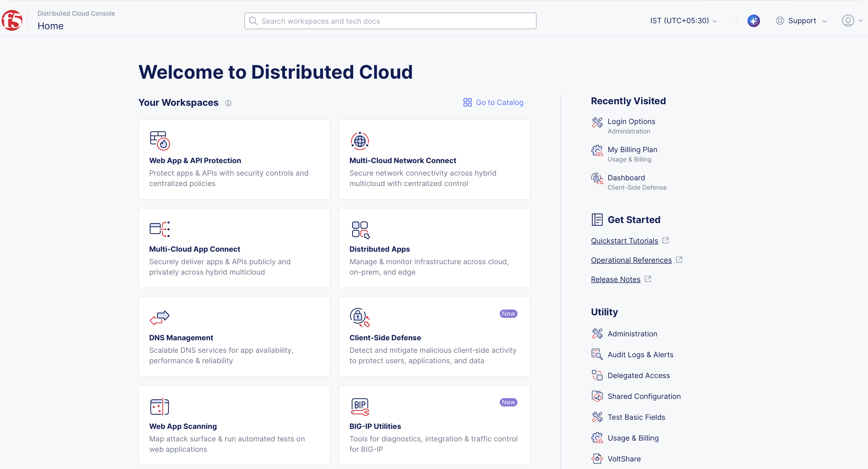
Task: Click the Distributed Apps squares icon
Action: point(360,230)
